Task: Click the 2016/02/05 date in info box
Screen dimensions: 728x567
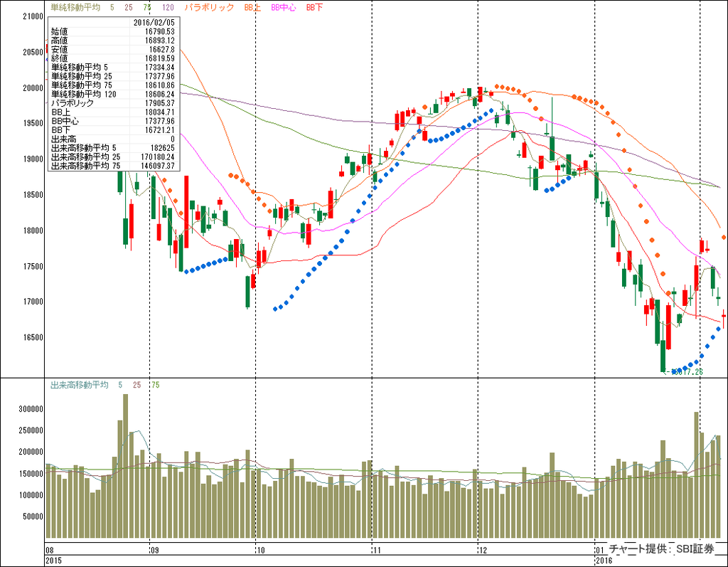Action: coord(155,23)
